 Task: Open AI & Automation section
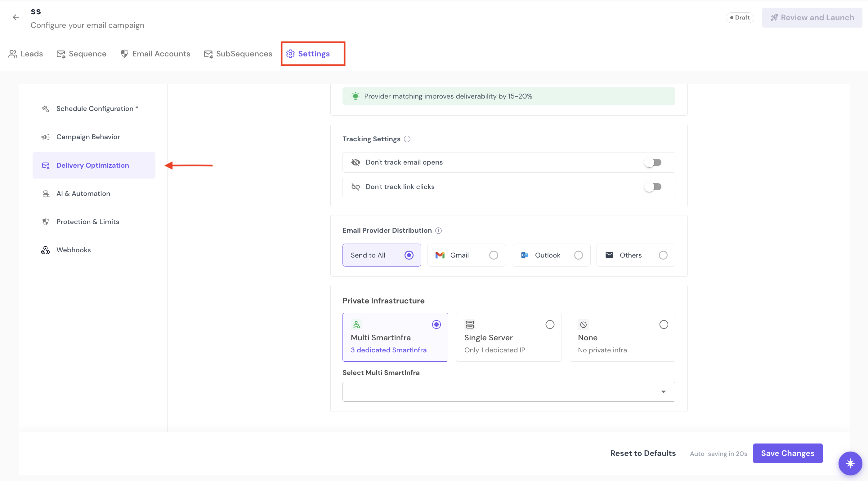tap(94, 193)
